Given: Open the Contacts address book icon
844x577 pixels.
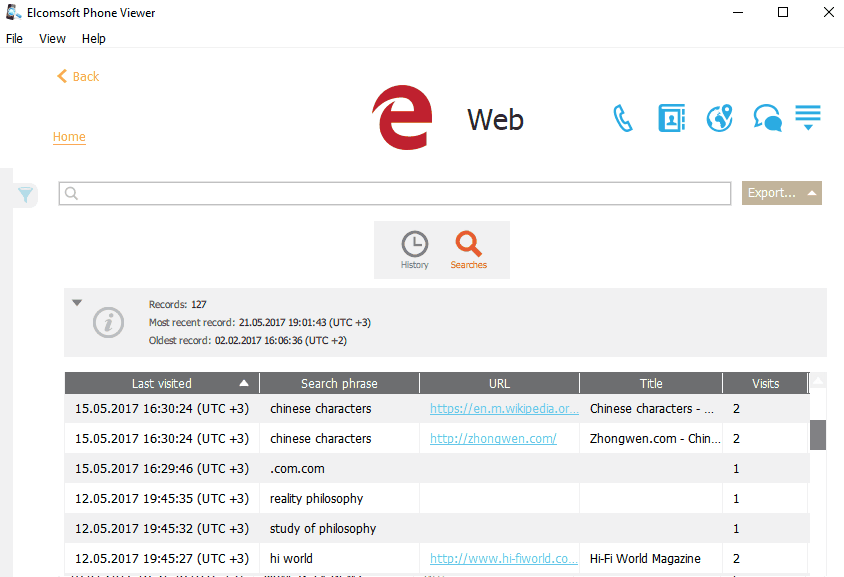Looking at the screenshot, I should 671,119.
